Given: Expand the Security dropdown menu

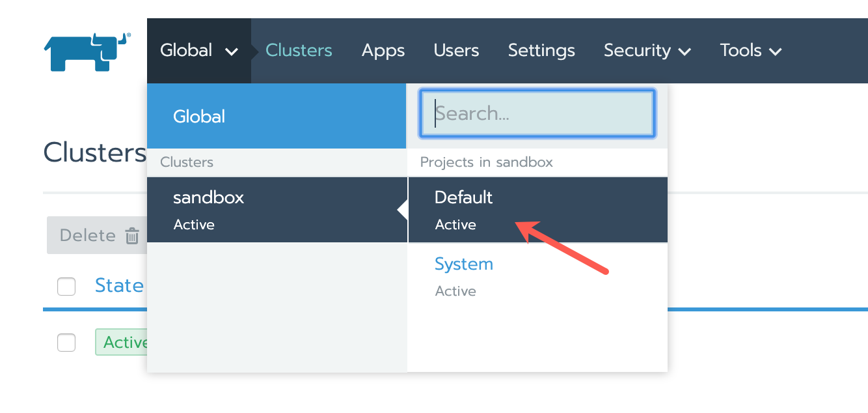Looking at the screenshot, I should (647, 51).
